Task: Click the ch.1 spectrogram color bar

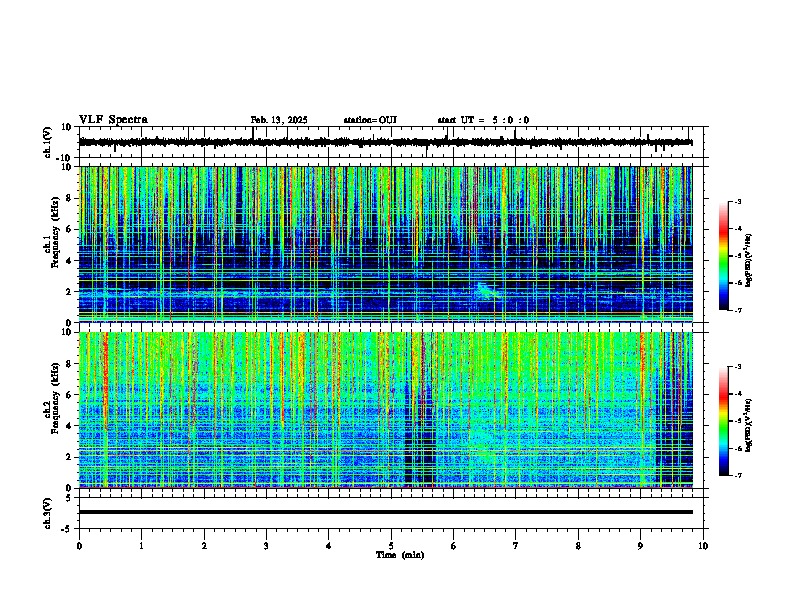Action: click(x=724, y=256)
